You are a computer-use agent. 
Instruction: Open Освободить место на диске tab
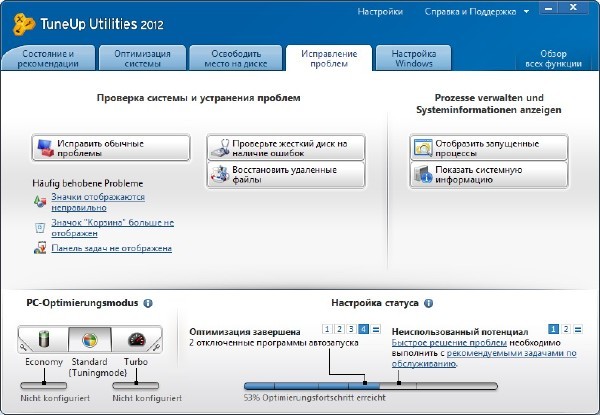pyautogui.click(x=236, y=58)
